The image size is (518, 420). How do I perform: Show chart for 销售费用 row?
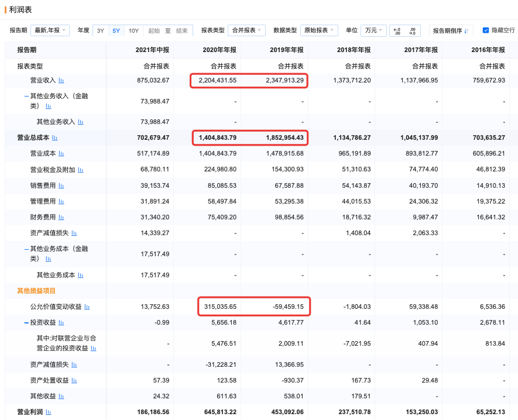tap(61, 185)
